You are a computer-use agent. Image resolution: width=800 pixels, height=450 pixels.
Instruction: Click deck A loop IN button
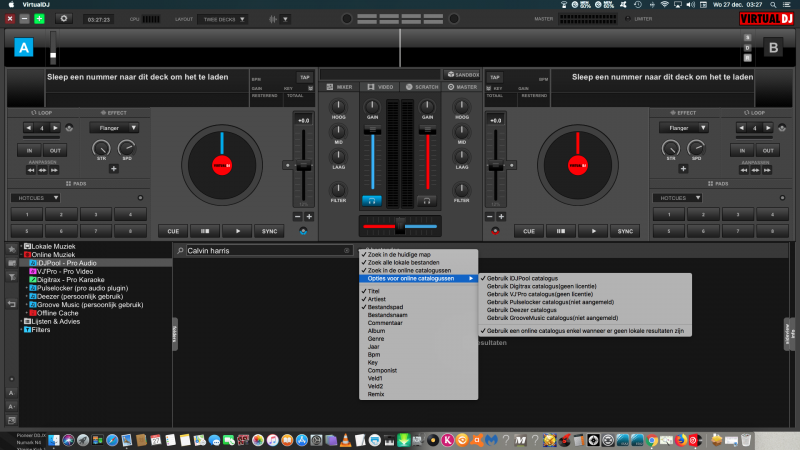click(x=29, y=151)
